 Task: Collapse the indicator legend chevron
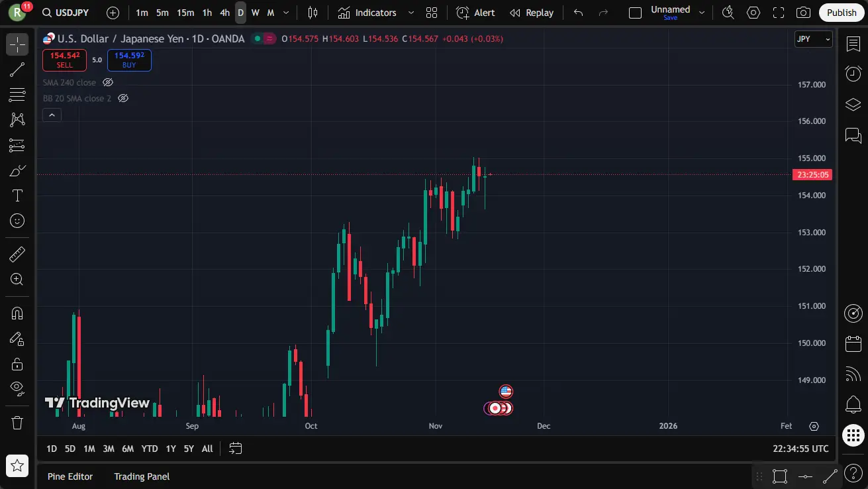click(x=52, y=115)
